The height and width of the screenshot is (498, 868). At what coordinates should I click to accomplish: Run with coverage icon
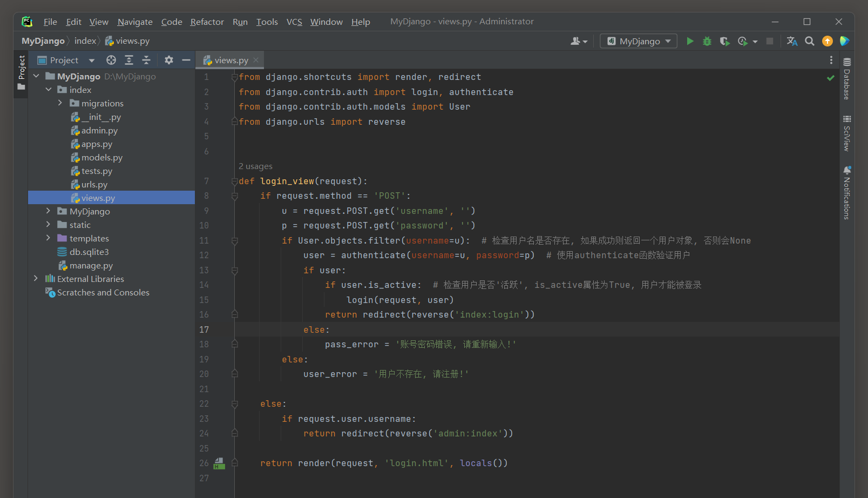724,41
